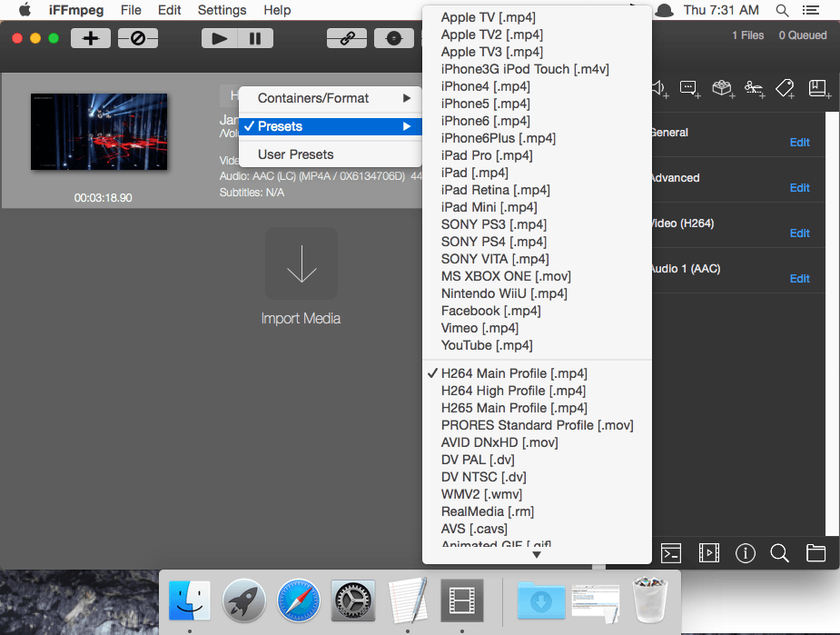
Task: Open the Apple menu
Action: coord(25,10)
